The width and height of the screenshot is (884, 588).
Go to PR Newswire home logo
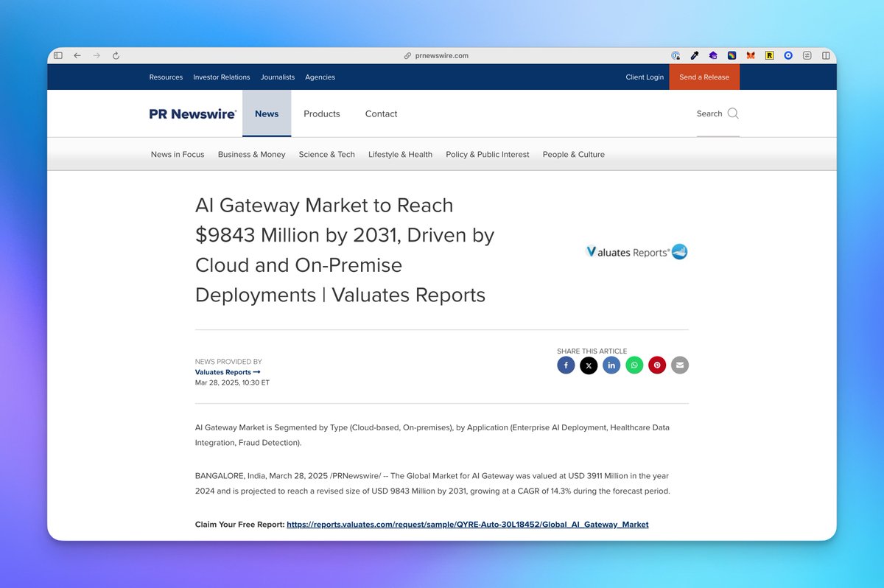192,114
